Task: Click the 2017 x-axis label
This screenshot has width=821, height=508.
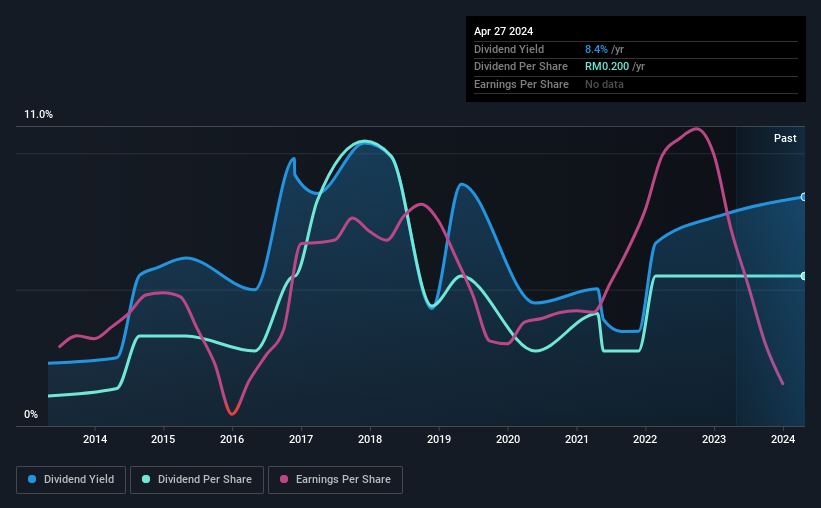Action: [x=301, y=439]
